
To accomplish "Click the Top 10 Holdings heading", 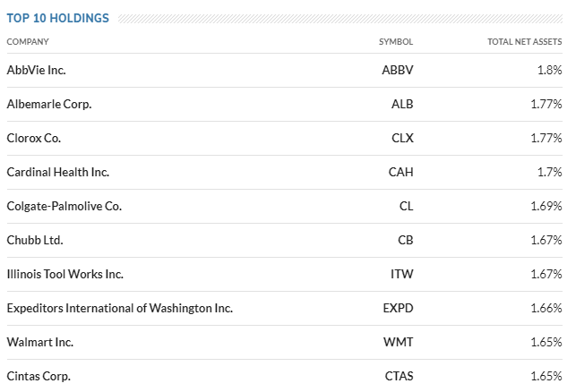I will click(57, 19).
